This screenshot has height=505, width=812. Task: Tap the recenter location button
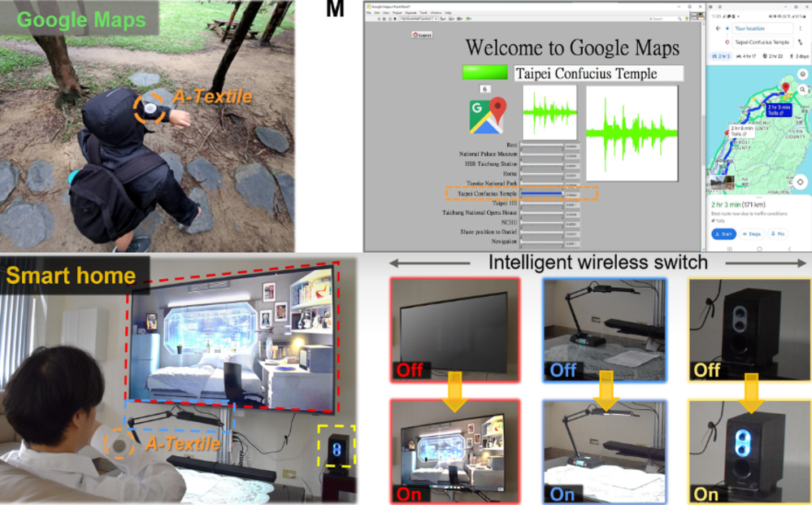tap(801, 182)
